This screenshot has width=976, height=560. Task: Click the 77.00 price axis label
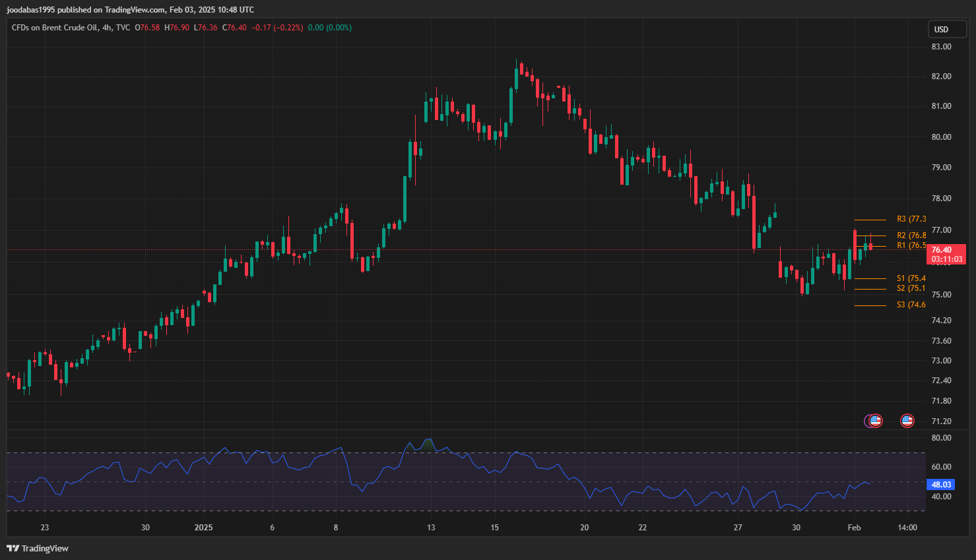[x=941, y=230]
